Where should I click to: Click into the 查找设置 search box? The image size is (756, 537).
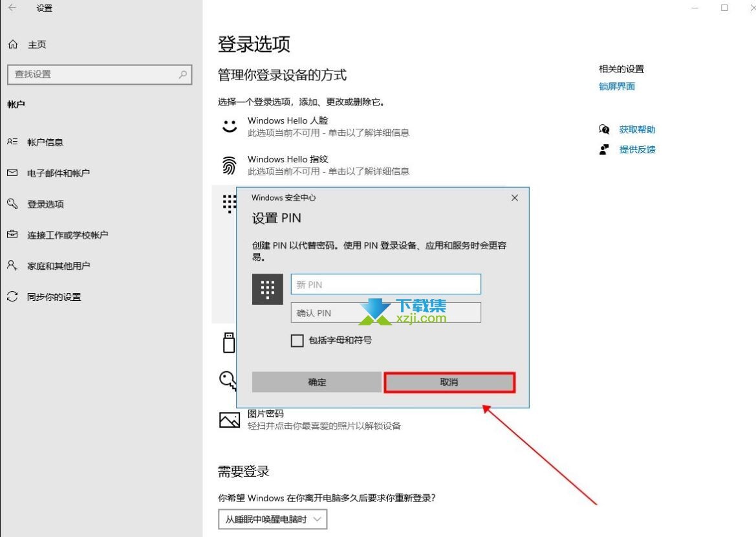pyautogui.click(x=100, y=74)
